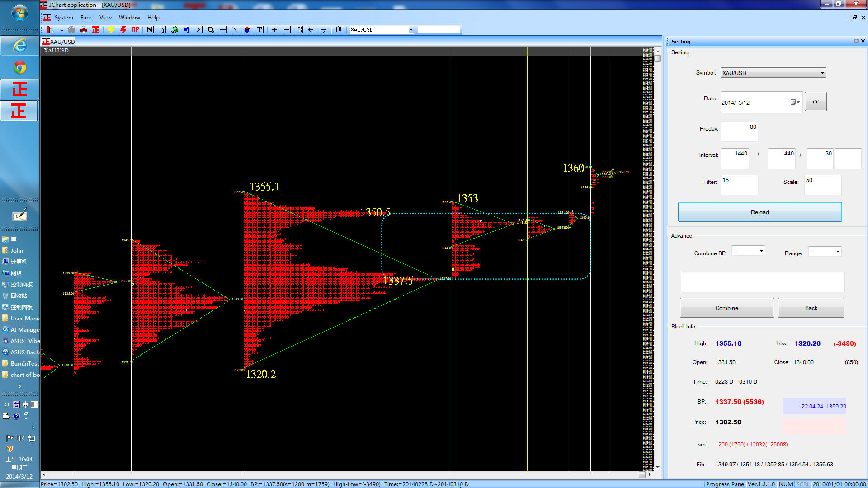The width and height of the screenshot is (868, 488).
Task: Click the first Interval field showing 1440
Action: (735, 158)
